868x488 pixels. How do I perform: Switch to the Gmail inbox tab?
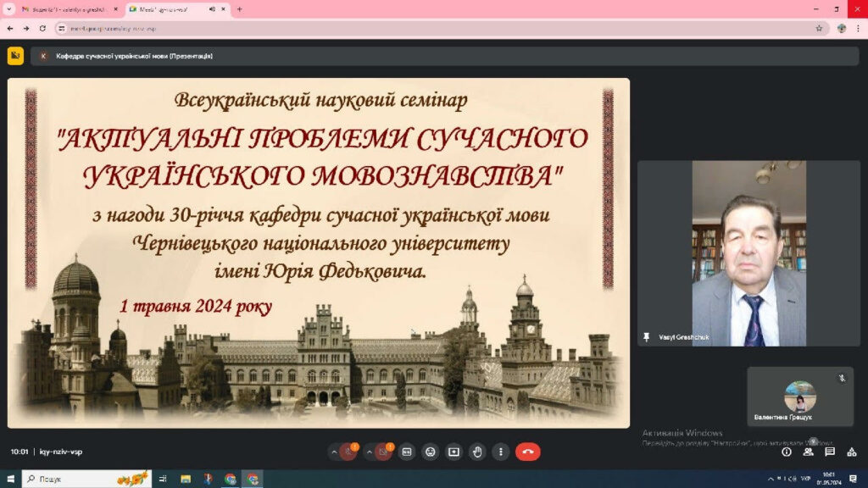(68, 9)
